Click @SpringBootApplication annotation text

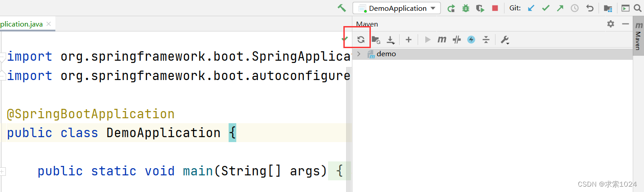click(x=90, y=114)
